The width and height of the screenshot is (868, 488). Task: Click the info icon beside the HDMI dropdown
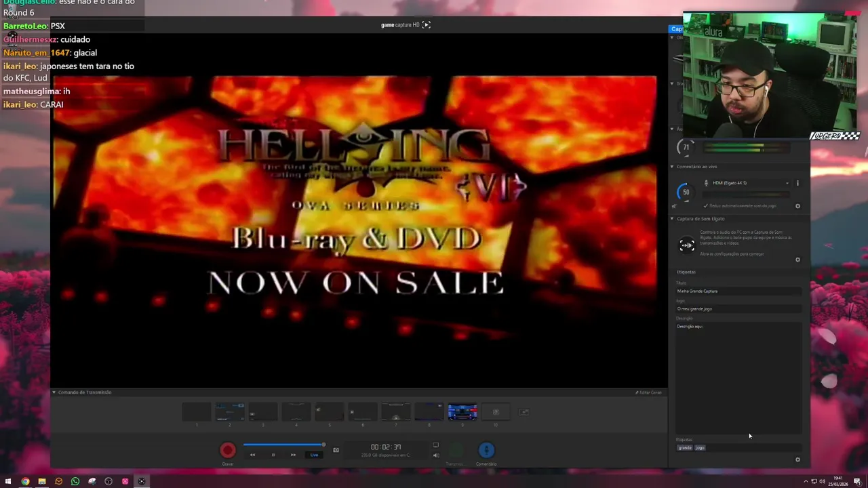tap(797, 183)
